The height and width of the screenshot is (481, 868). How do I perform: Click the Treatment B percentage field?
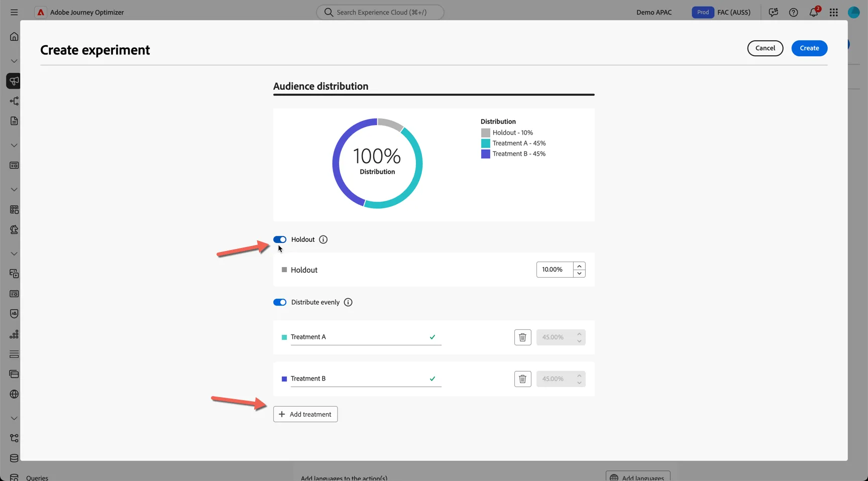561,379
